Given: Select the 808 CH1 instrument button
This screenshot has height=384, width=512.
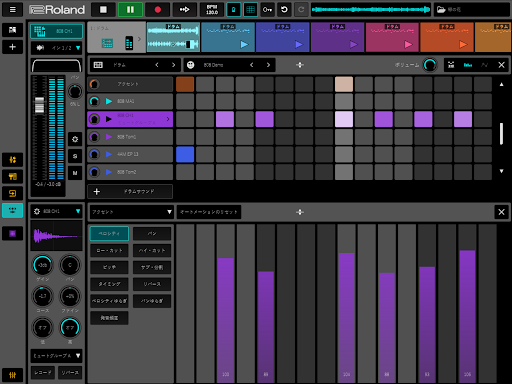Looking at the screenshot, I should [x=56, y=31].
